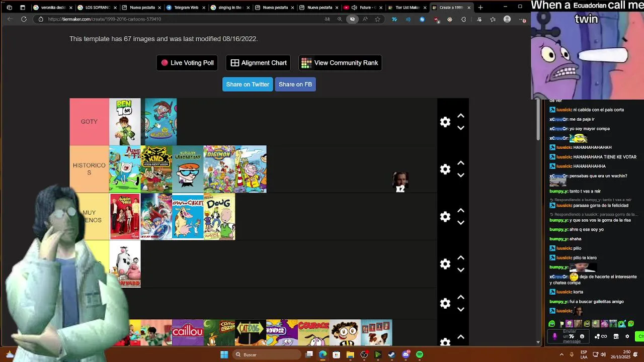Show hidden system tray icons
Screen dimensions: 644x362
[x=561, y=354]
